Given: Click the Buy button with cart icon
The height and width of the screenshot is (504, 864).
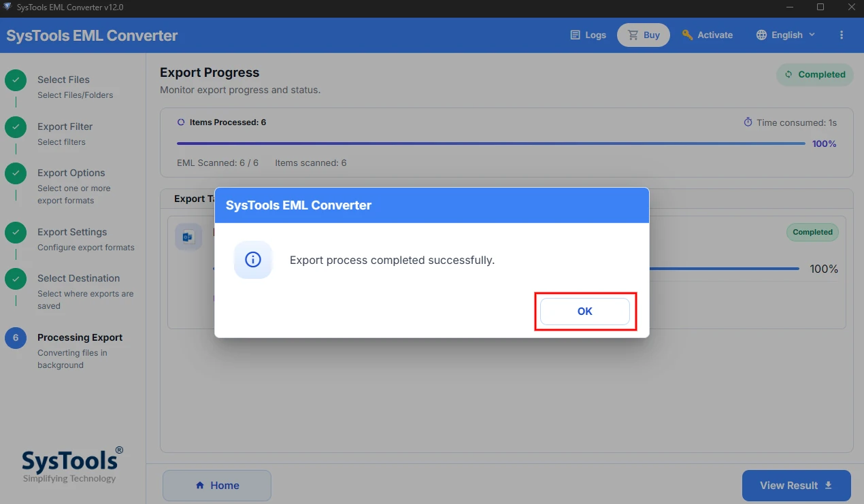Looking at the screenshot, I should pyautogui.click(x=644, y=35).
